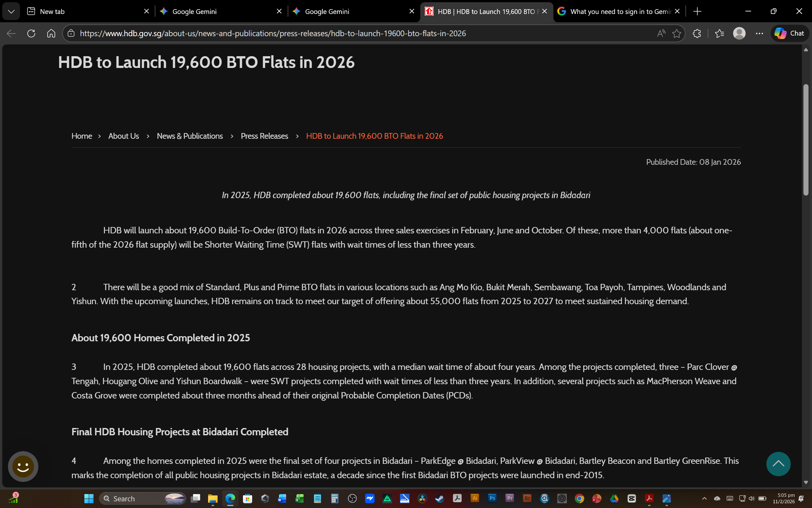Open Press Releases breadcrumb link
This screenshot has height=508, width=812.
265,136
